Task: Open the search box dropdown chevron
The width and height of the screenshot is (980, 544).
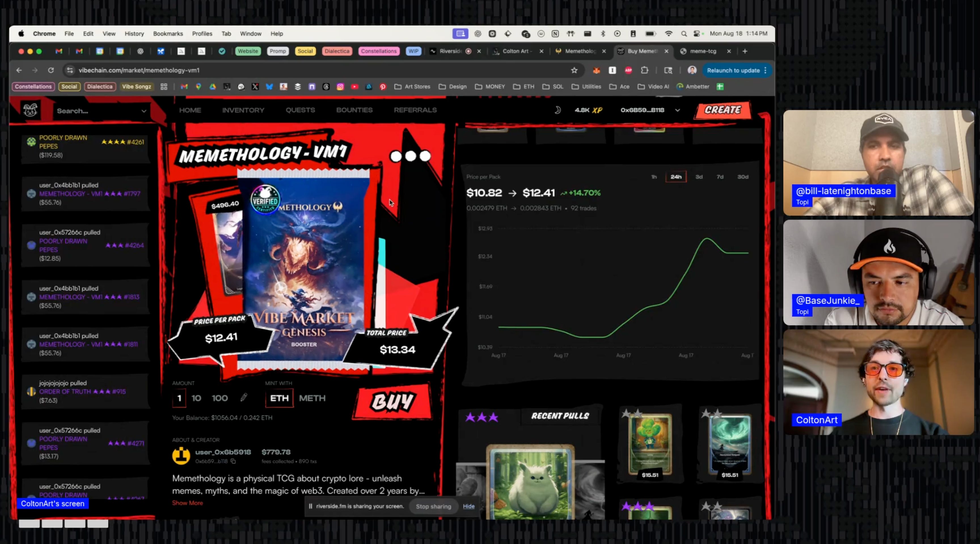Action: pos(144,111)
